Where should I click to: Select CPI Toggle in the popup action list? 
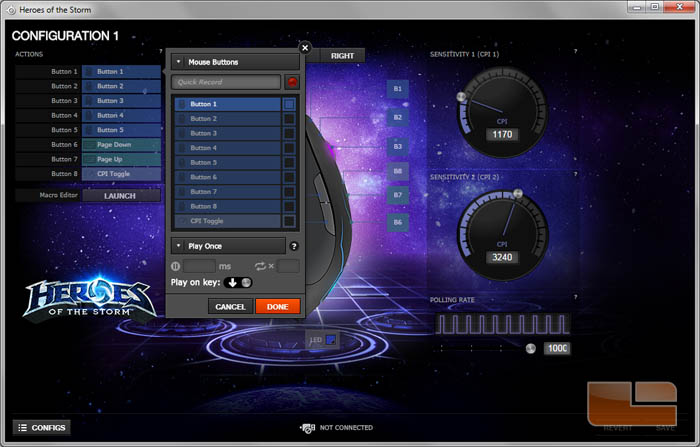[x=227, y=221]
